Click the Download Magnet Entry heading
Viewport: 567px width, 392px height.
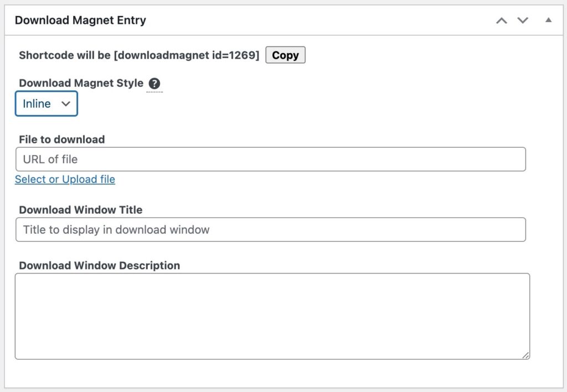(80, 20)
